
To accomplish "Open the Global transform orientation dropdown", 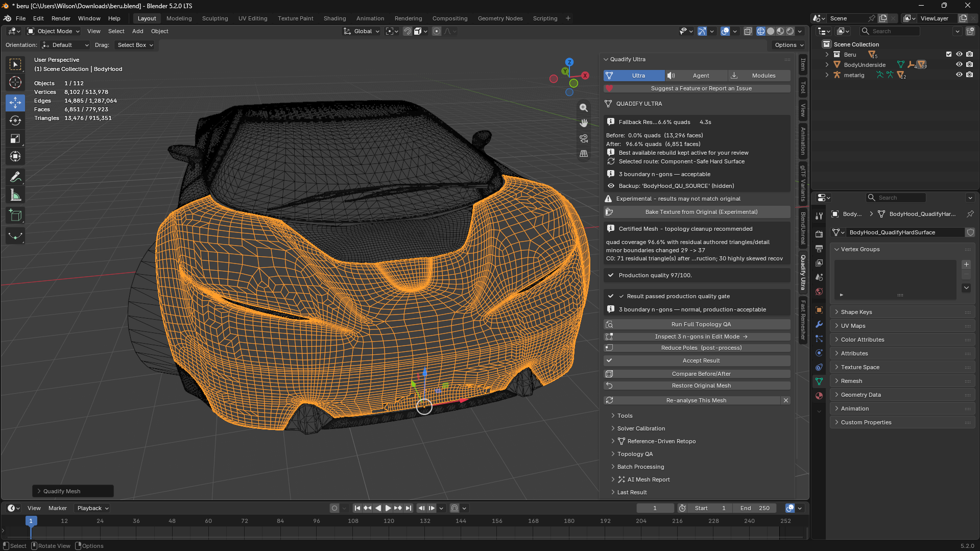I will coord(362,31).
